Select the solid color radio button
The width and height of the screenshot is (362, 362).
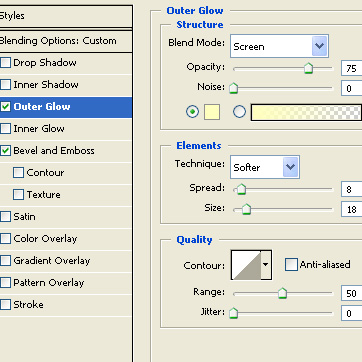pos(192,112)
